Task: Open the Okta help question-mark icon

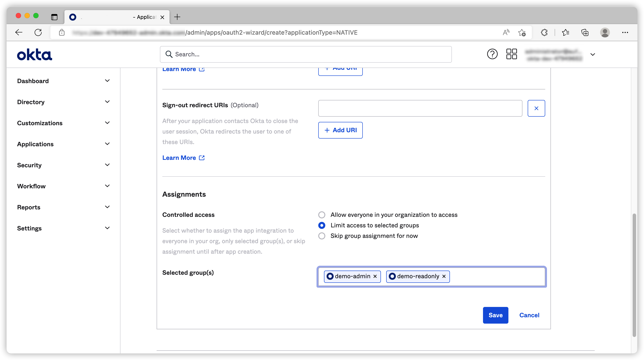Action: [x=492, y=54]
